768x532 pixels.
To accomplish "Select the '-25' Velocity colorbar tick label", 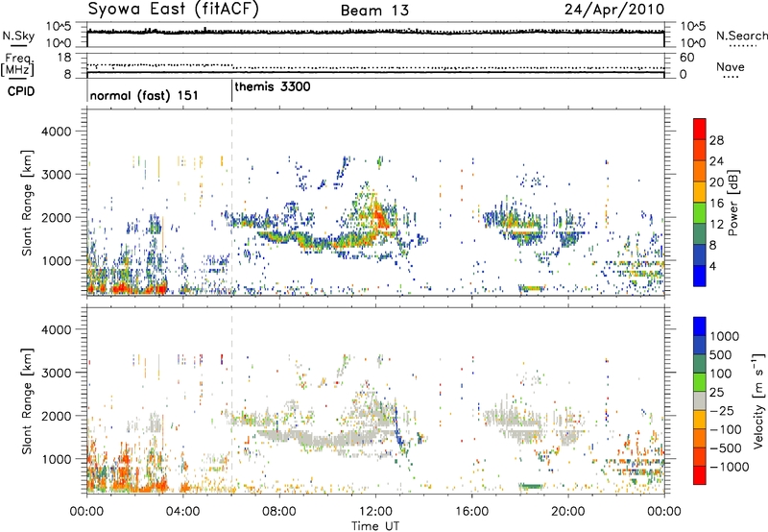I will (721, 410).
